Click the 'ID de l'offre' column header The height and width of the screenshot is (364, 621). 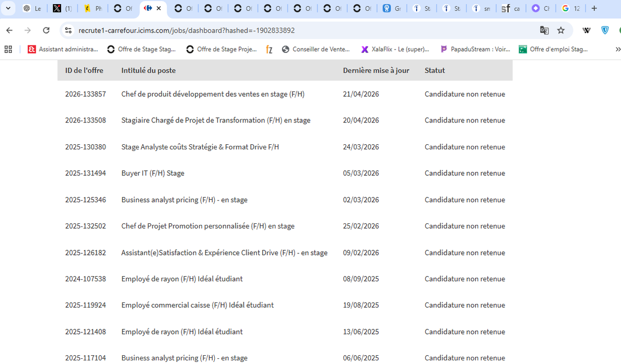pos(84,70)
